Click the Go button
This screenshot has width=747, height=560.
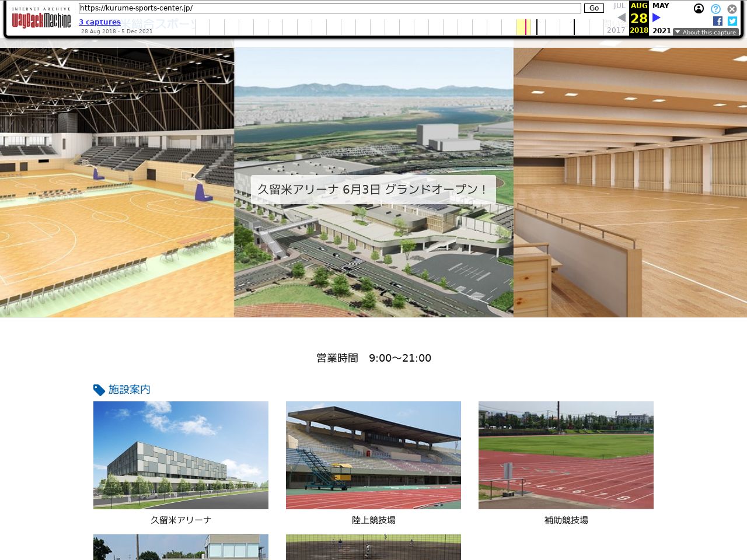click(594, 8)
